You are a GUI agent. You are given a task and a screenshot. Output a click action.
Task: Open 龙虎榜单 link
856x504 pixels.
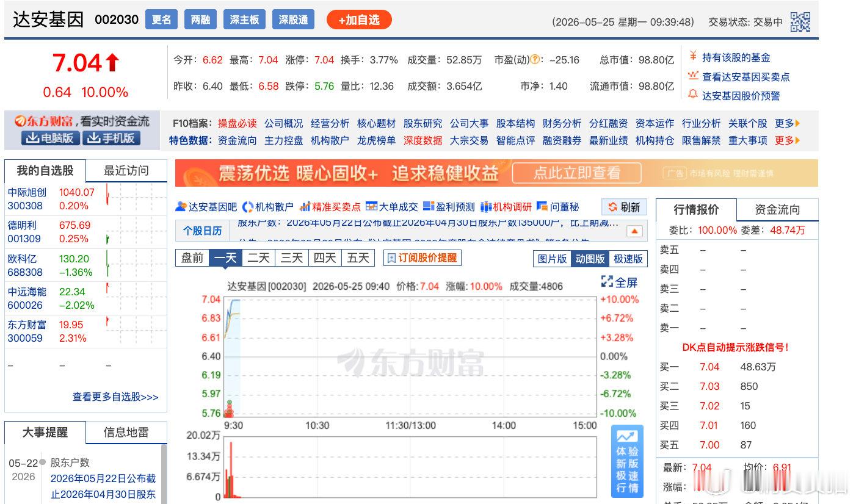(x=377, y=140)
